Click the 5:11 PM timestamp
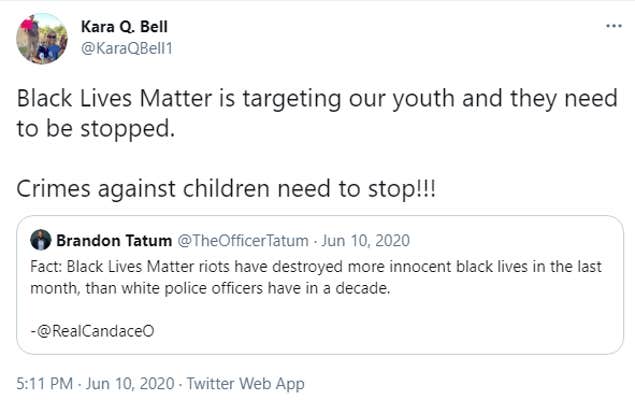This screenshot has height=400, width=635. point(42,383)
